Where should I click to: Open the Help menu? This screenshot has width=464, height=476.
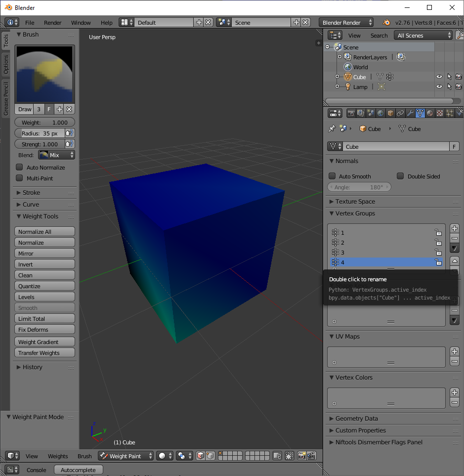(x=107, y=22)
